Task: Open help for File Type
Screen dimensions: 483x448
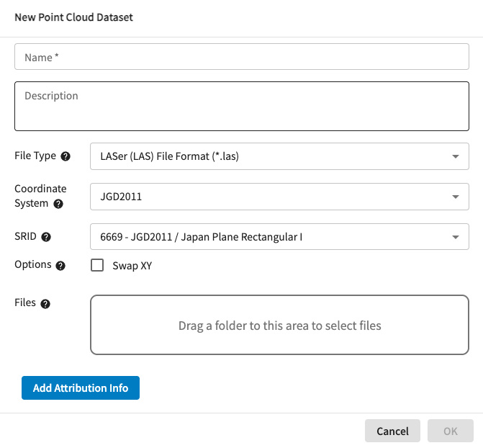Action: (66, 156)
